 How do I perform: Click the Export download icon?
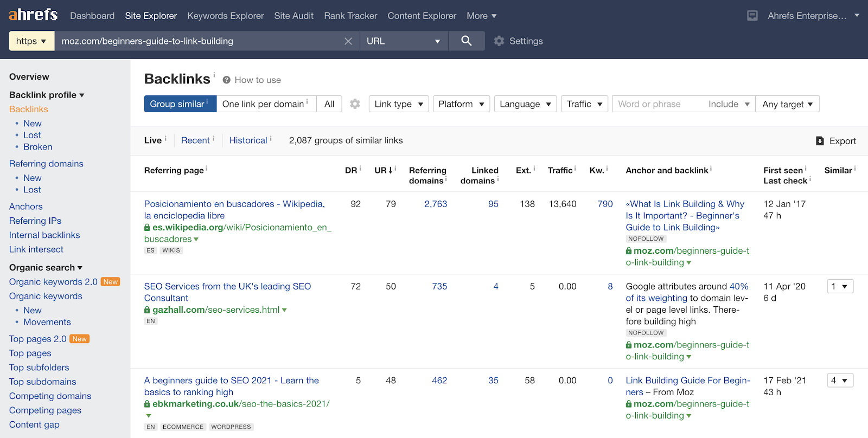pos(820,141)
